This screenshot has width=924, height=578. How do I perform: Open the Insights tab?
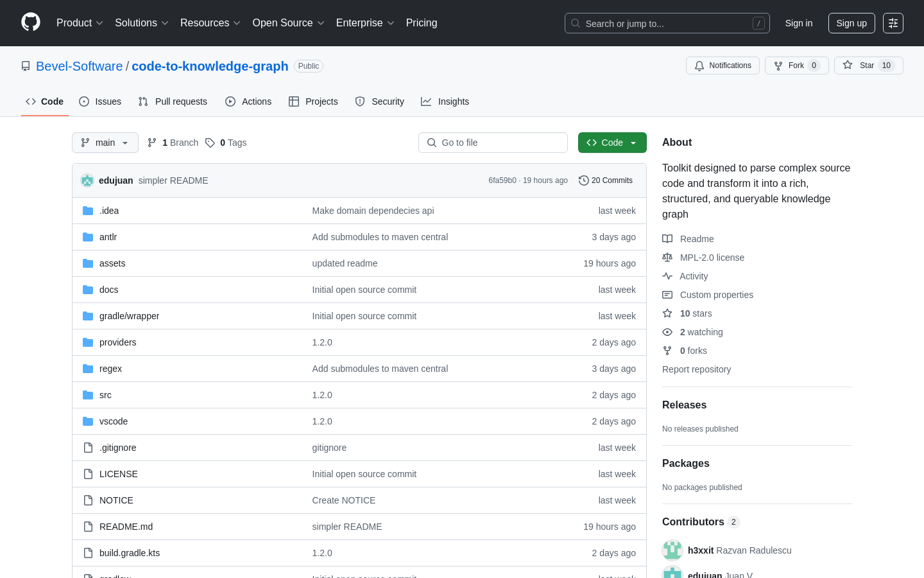click(445, 101)
